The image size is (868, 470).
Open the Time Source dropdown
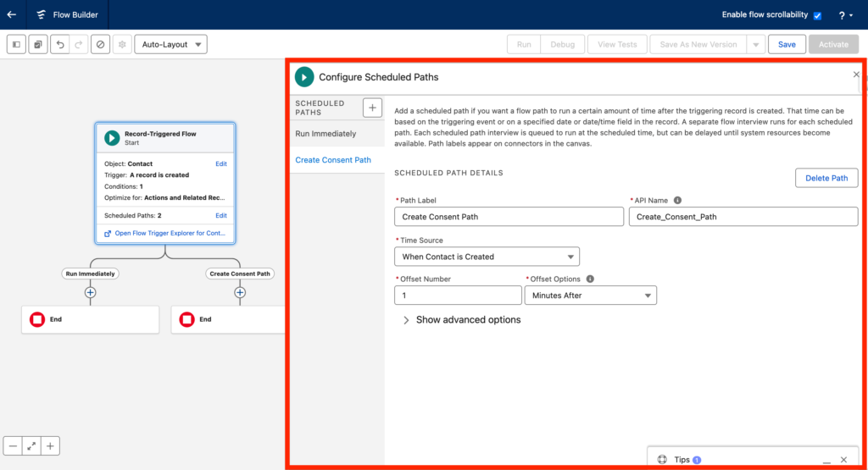point(487,257)
